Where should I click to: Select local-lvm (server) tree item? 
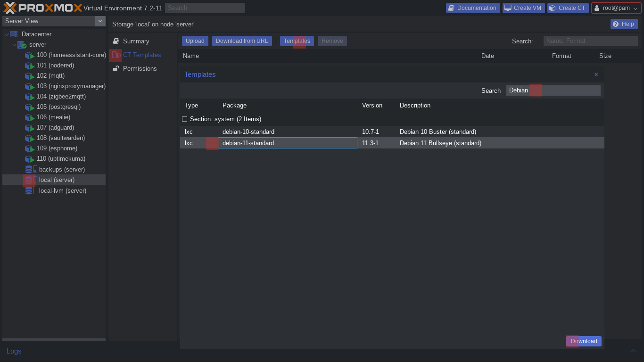pyautogui.click(x=54, y=190)
